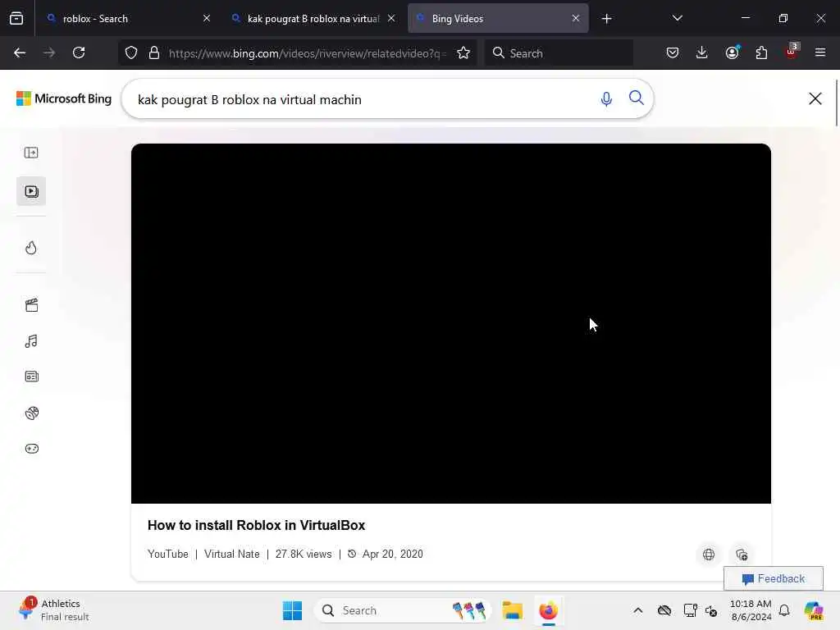Close the video viewer with X

pyautogui.click(x=815, y=98)
